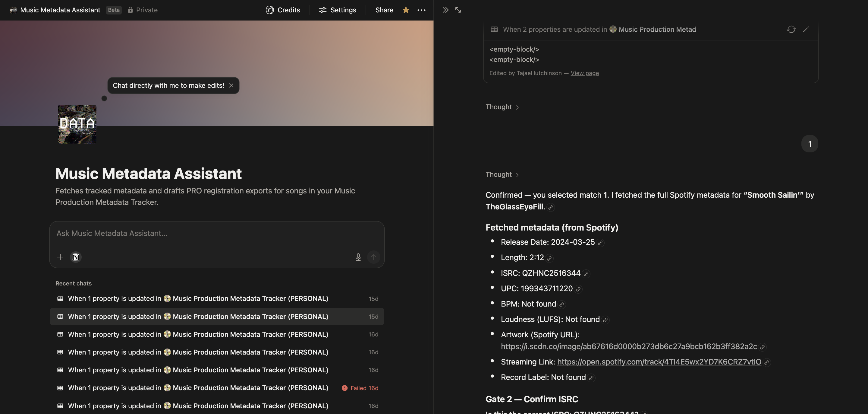Click the link icon after UPC 199343711220

578,289
